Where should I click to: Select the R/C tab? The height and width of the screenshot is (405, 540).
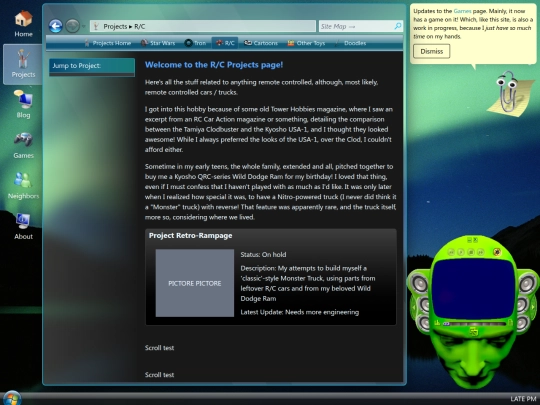pyautogui.click(x=225, y=43)
